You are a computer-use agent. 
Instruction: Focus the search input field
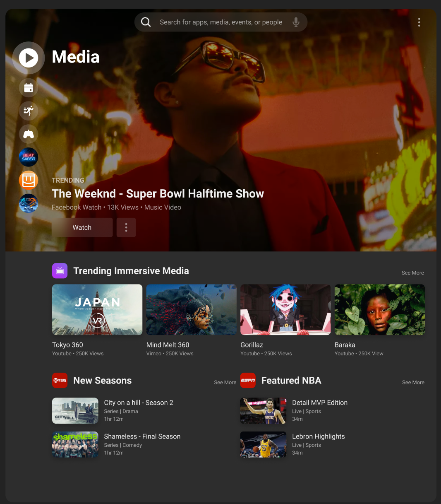(x=221, y=22)
